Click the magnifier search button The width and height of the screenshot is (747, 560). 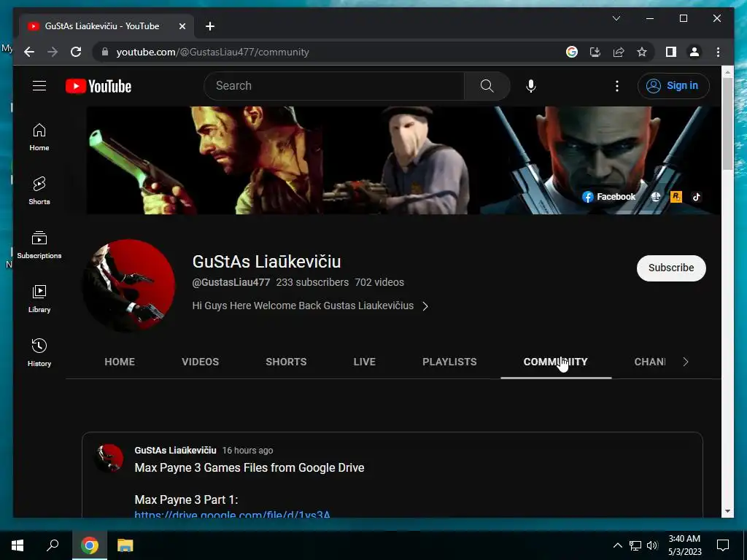click(487, 86)
